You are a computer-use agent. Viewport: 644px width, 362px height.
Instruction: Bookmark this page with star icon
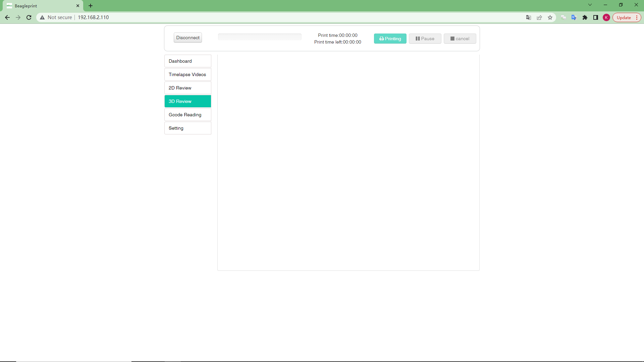click(x=550, y=17)
